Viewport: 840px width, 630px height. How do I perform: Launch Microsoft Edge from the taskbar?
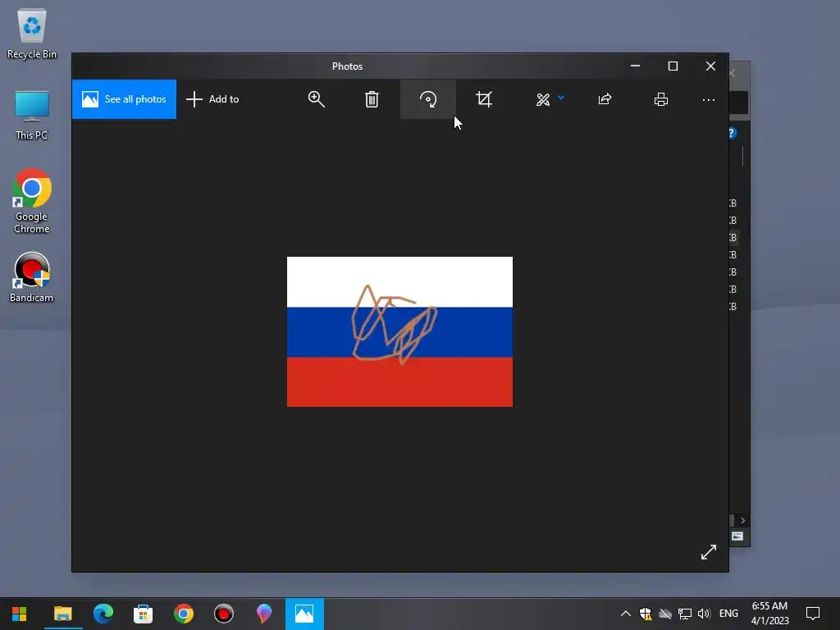click(x=103, y=614)
